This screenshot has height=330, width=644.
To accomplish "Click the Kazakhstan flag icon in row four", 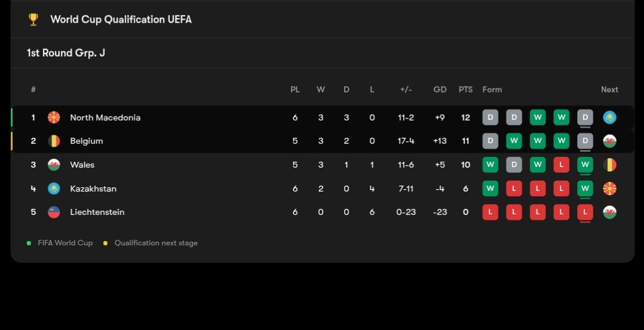I will [x=54, y=189].
